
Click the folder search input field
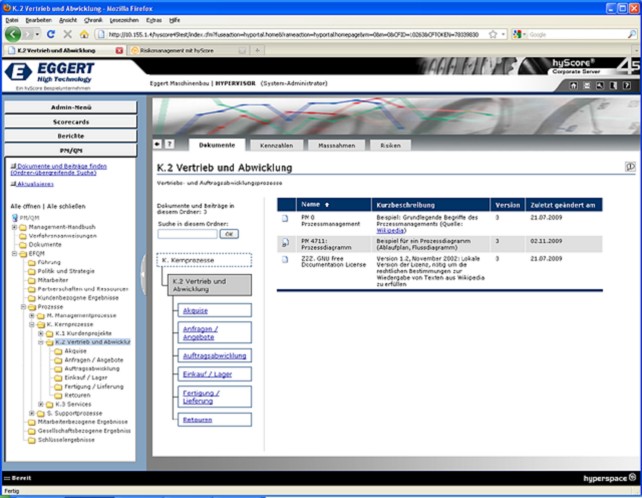[187, 233]
